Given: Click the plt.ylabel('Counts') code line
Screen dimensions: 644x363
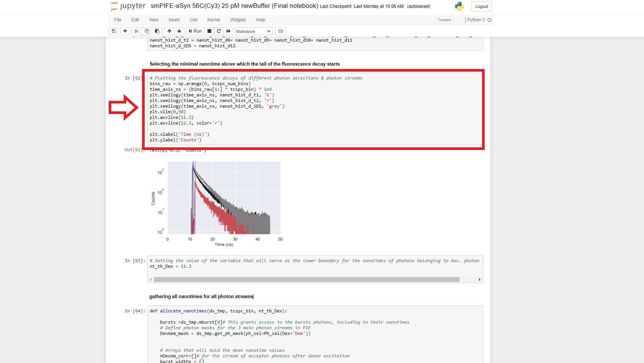Looking at the screenshot, I should point(176,140).
